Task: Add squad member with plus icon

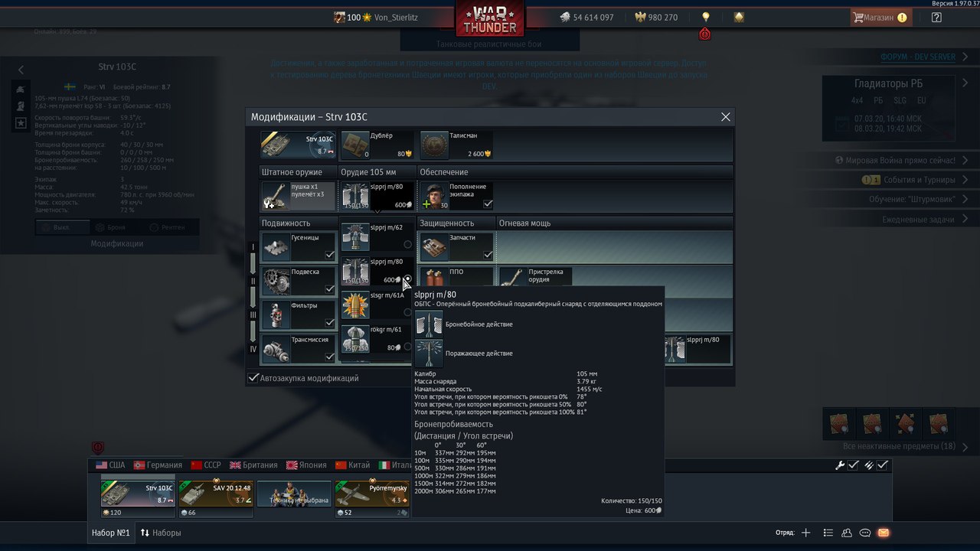Action: (805, 533)
